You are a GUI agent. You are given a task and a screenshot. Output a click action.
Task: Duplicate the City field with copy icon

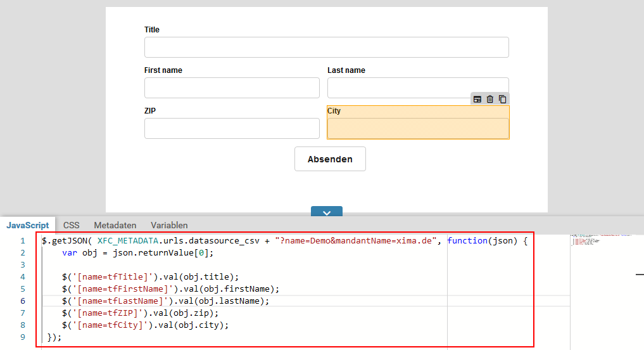coord(502,100)
